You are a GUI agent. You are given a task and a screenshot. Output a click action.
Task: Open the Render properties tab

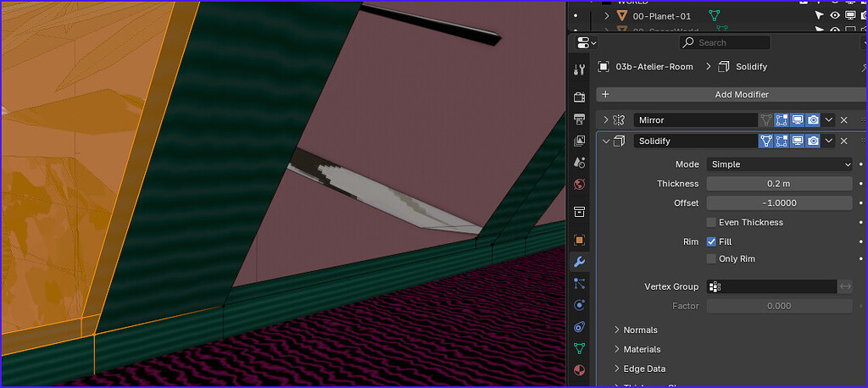(579, 97)
